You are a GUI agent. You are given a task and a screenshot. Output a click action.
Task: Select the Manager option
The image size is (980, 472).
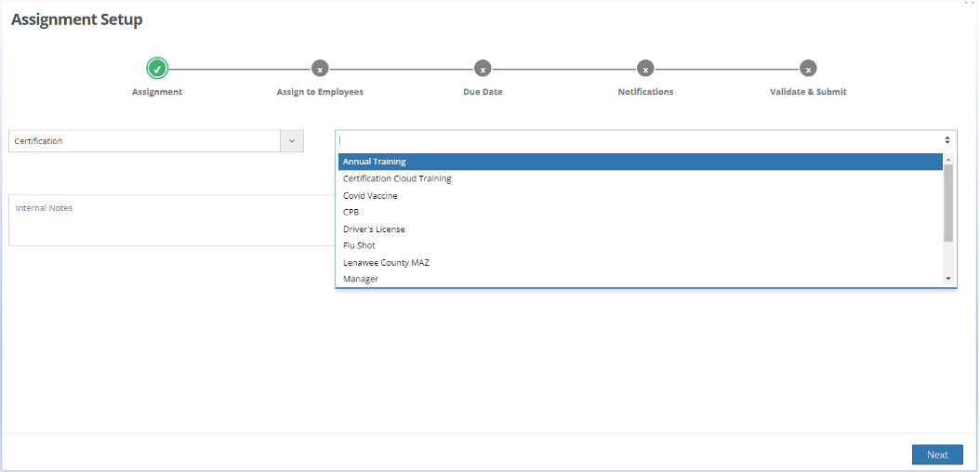[x=641, y=279]
